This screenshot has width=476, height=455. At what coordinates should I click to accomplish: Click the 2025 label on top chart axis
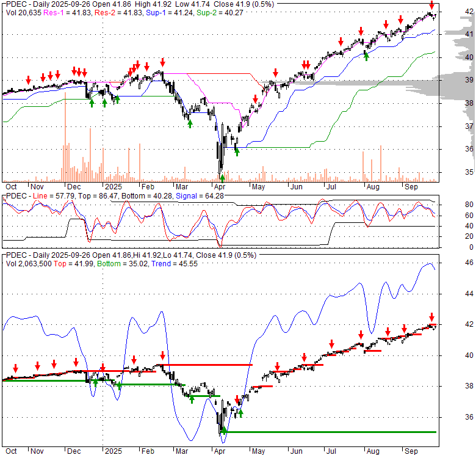pos(114,187)
